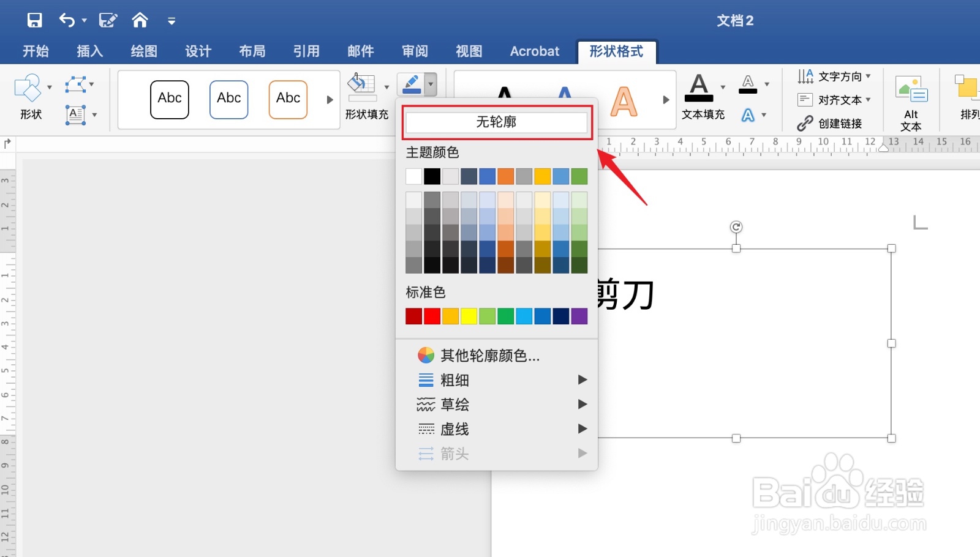Switch to the 开始 tab
The height and width of the screenshot is (557, 980).
tap(36, 51)
